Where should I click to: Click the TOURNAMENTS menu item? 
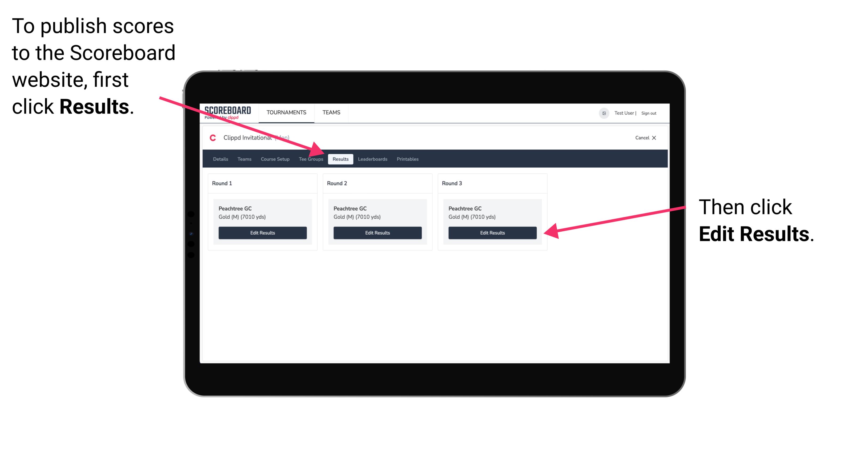coord(286,112)
